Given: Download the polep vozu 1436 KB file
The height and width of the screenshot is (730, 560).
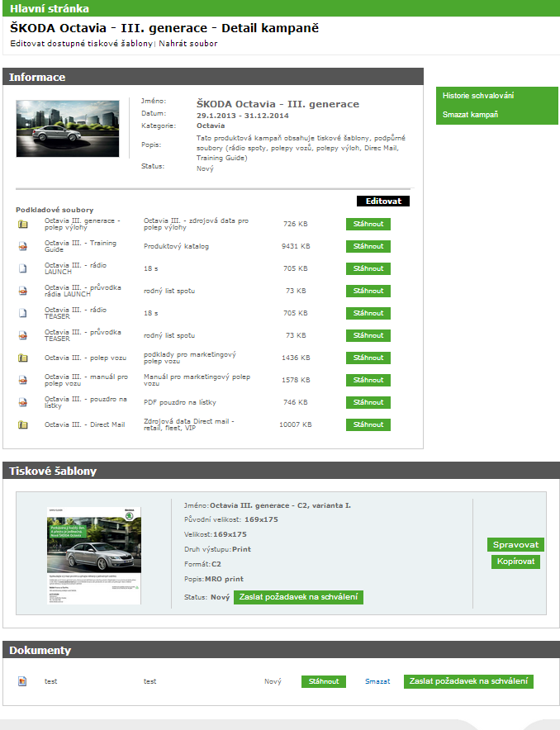Looking at the screenshot, I should click(x=368, y=358).
